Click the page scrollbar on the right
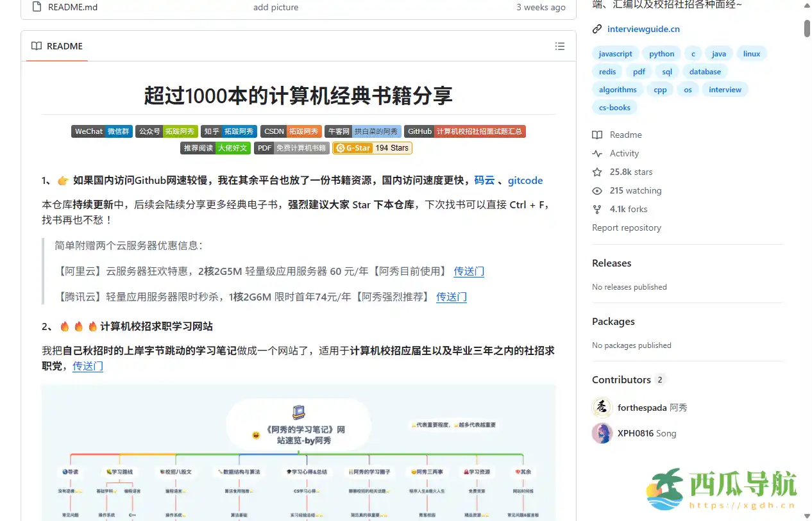The image size is (812, 521). (807, 29)
